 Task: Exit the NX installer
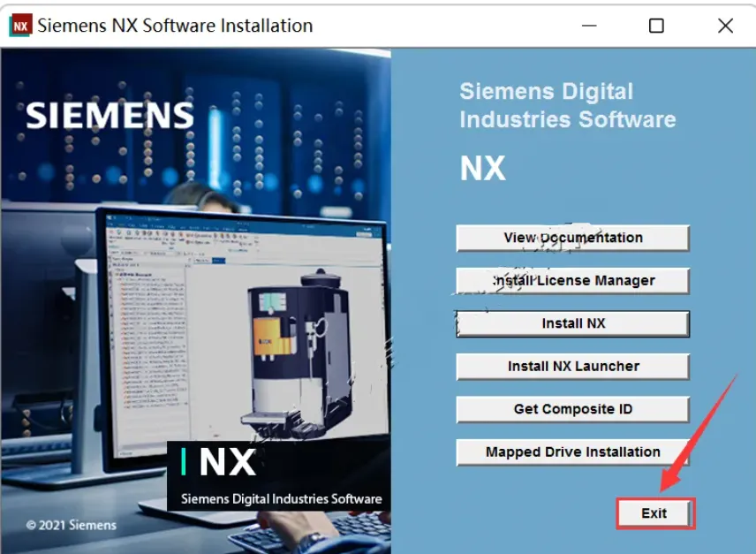[654, 513]
